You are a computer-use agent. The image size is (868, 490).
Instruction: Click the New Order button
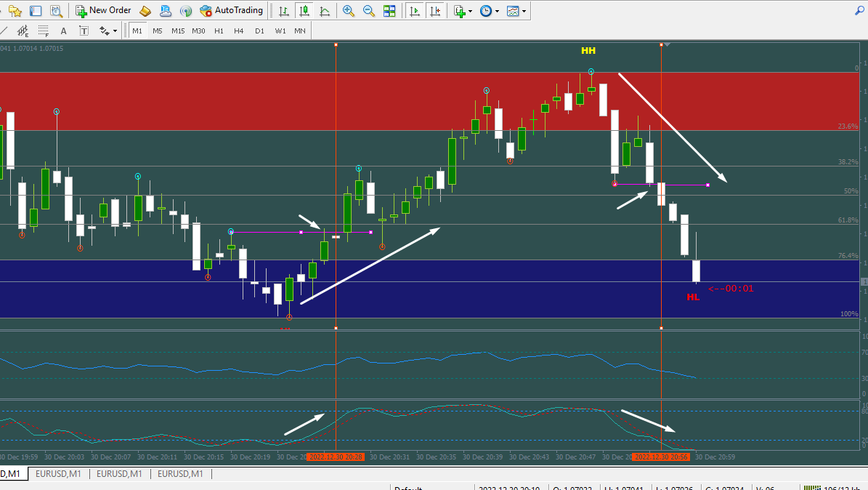coord(104,10)
